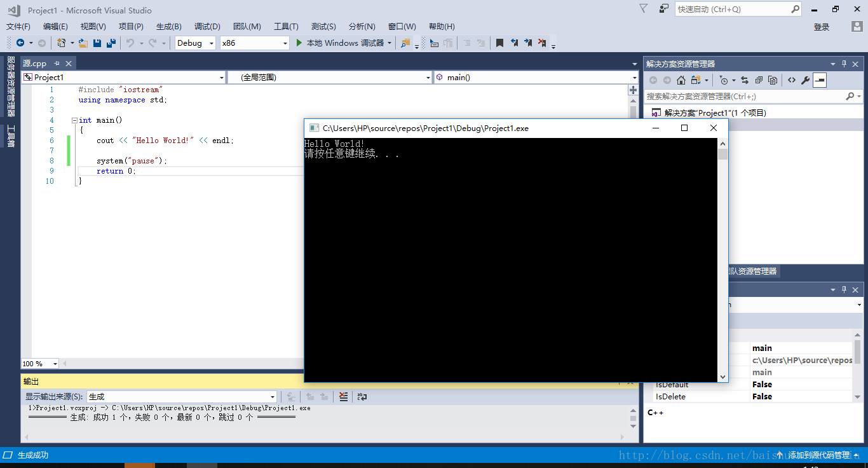
Task: Click the account avatar icon next to 登录
Action: point(857,27)
